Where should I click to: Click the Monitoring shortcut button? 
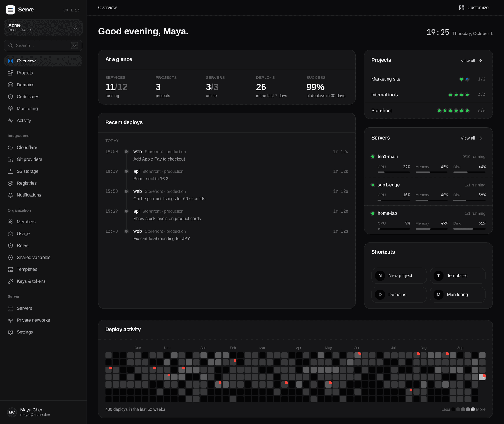coord(458,295)
